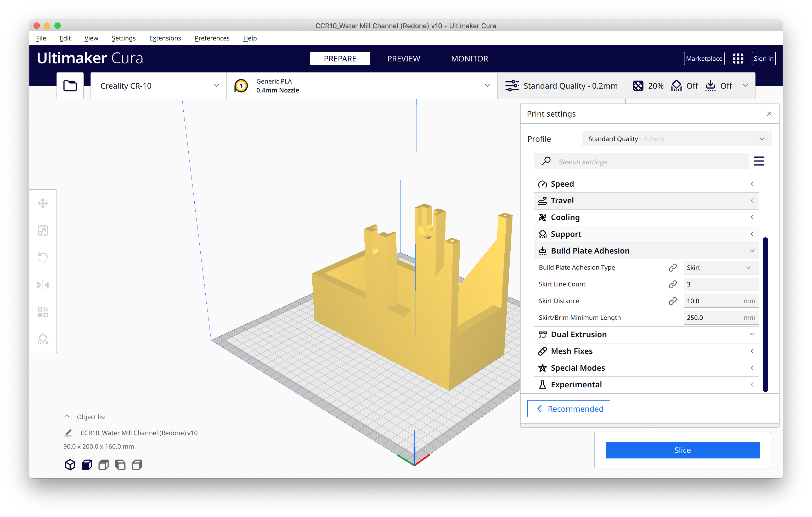The width and height of the screenshot is (812, 517).
Task: Switch to the PREVIEW tab
Action: pos(403,59)
